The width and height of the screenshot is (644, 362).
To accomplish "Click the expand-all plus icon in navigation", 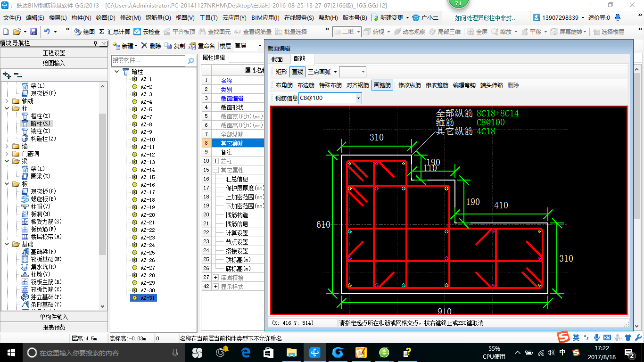I will click(7, 74).
